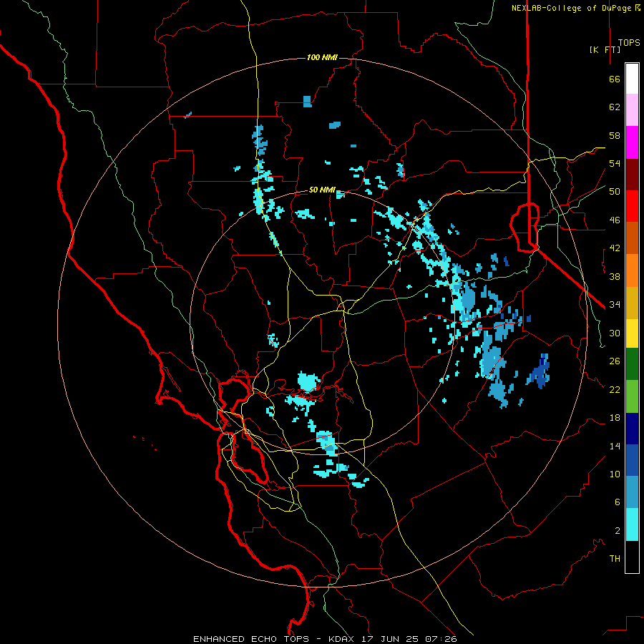Click the gold legend swatch

[x=632, y=303]
